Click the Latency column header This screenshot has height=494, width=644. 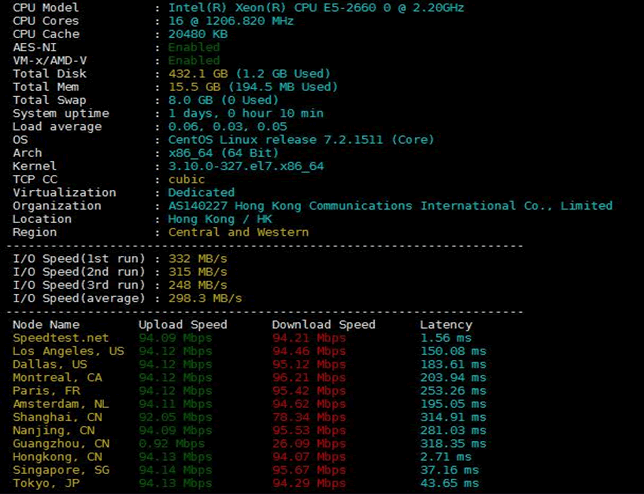pyautogui.click(x=446, y=324)
